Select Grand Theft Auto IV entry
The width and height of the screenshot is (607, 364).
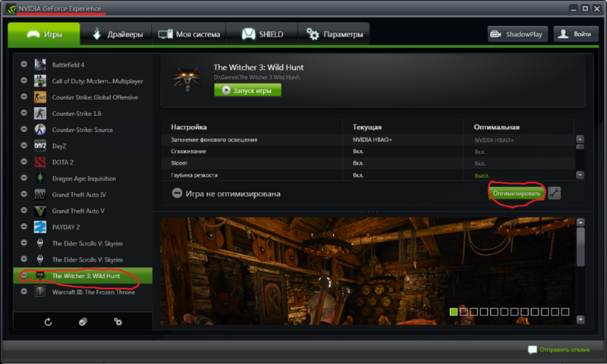(83, 195)
